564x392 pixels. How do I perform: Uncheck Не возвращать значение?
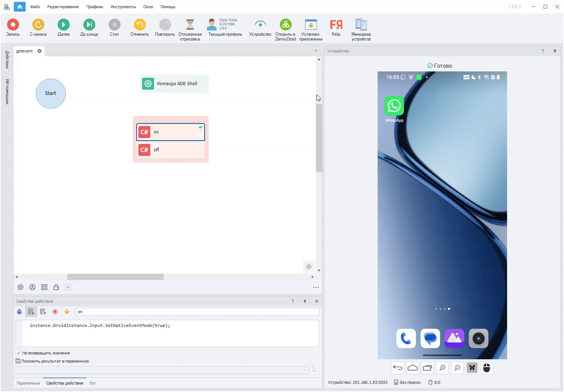[19, 353]
